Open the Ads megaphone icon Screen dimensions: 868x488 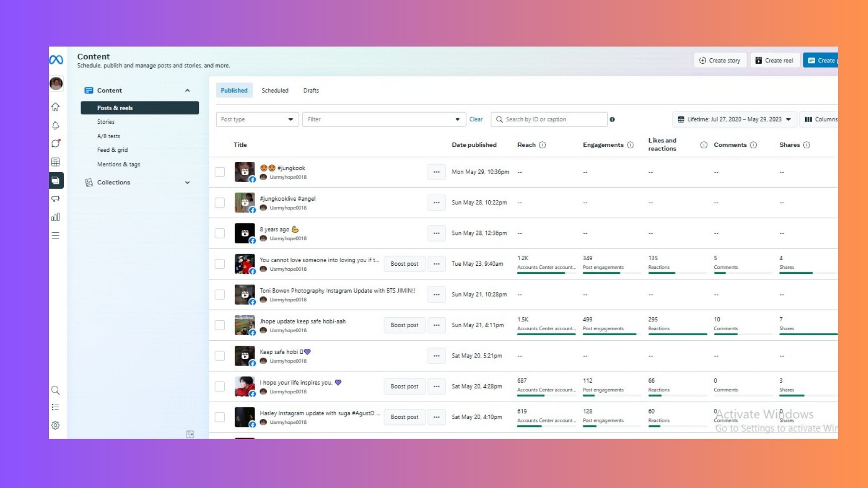(56, 199)
